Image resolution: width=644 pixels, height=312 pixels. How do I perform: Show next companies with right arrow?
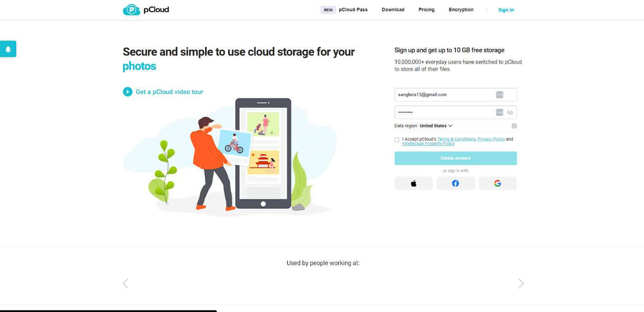(x=521, y=283)
